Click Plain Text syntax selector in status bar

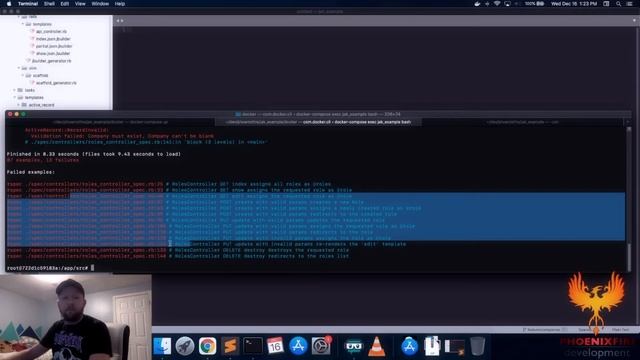pyautogui.click(x=620, y=329)
